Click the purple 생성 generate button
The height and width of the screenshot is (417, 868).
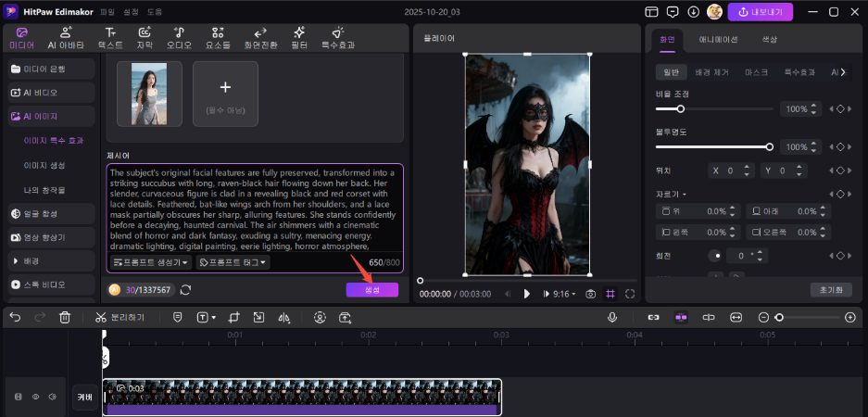tap(372, 290)
